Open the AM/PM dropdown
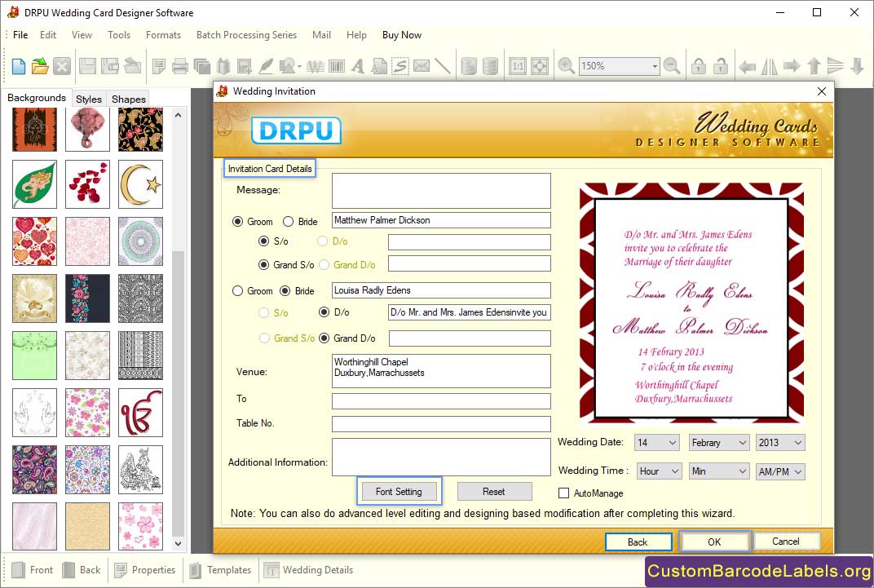The image size is (874, 588). coord(780,471)
